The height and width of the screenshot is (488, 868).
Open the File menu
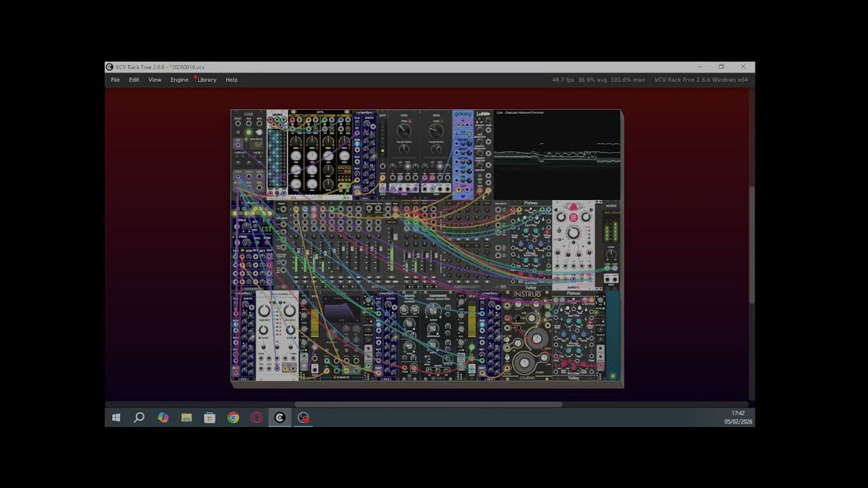(x=115, y=80)
